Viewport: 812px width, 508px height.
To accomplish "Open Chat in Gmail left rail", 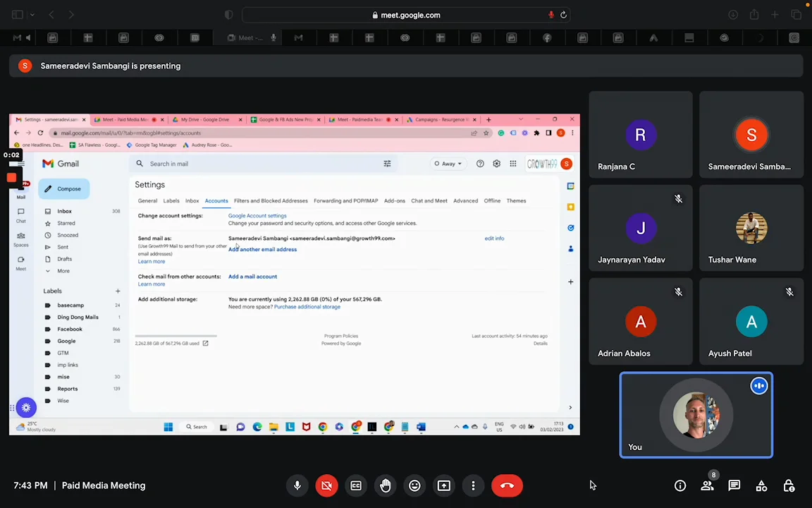I will 20,215.
